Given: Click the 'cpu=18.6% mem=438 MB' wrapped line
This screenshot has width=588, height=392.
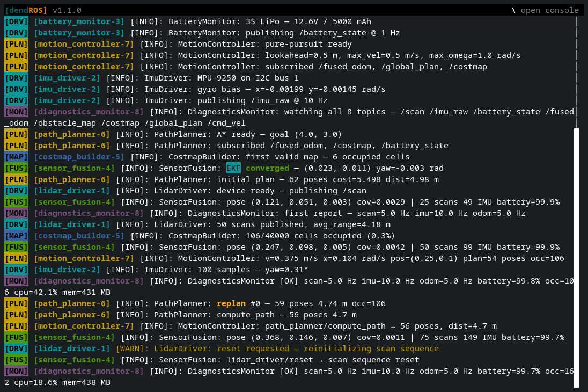Looking at the screenshot, I should click(62, 382).
